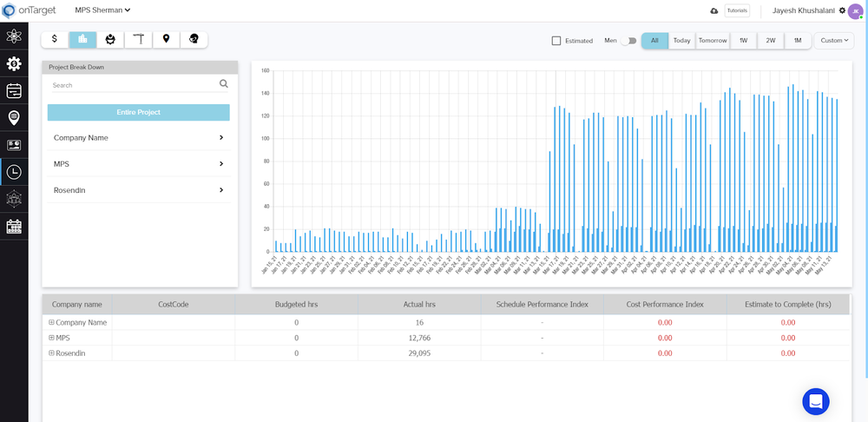Click the Entire Project button
Screen dimensions: 868x422
point(138,112)
